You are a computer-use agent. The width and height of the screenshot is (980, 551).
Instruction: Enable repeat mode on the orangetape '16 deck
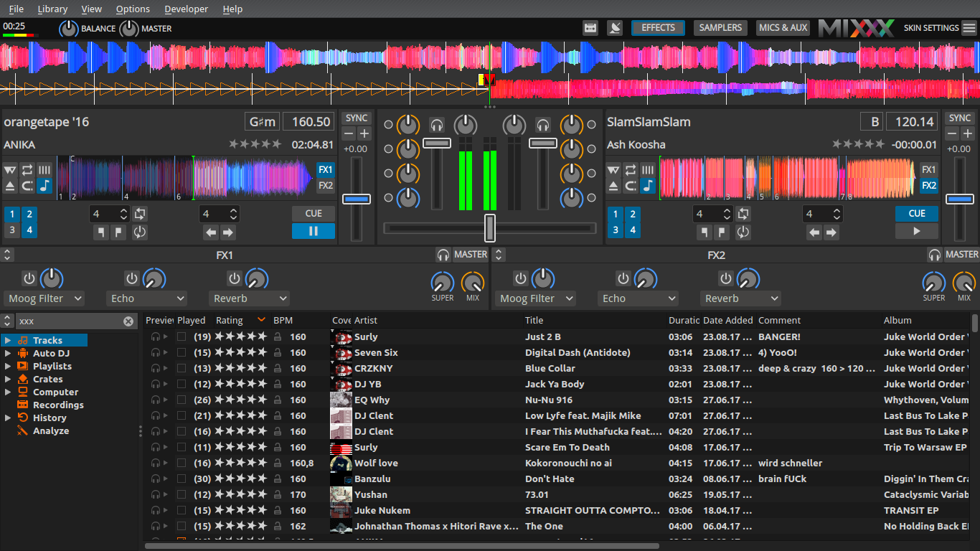coord(27,170)
